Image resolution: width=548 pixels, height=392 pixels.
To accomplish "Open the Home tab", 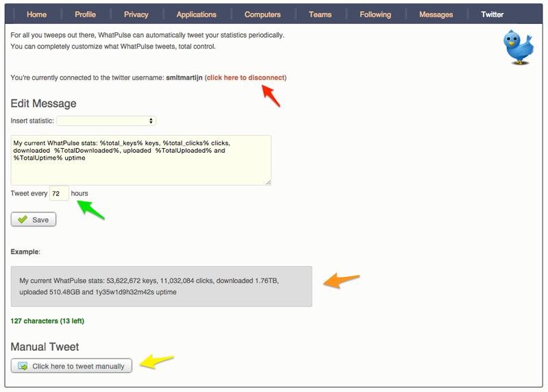I will tap(36, 14).
